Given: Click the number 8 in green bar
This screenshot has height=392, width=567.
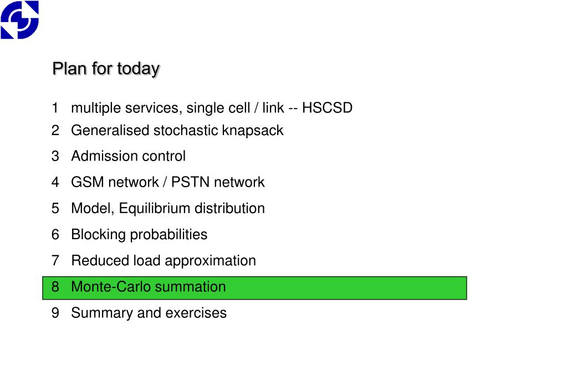Looking at the screenshot, I should pos(55,287).
